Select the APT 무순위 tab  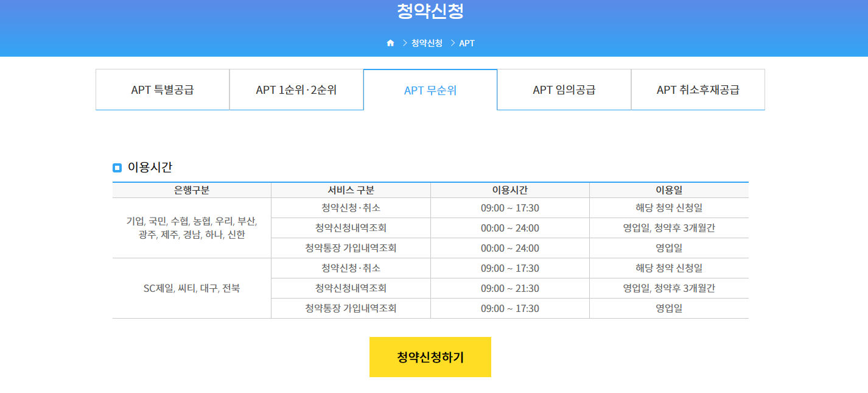[x=430, y=89]
